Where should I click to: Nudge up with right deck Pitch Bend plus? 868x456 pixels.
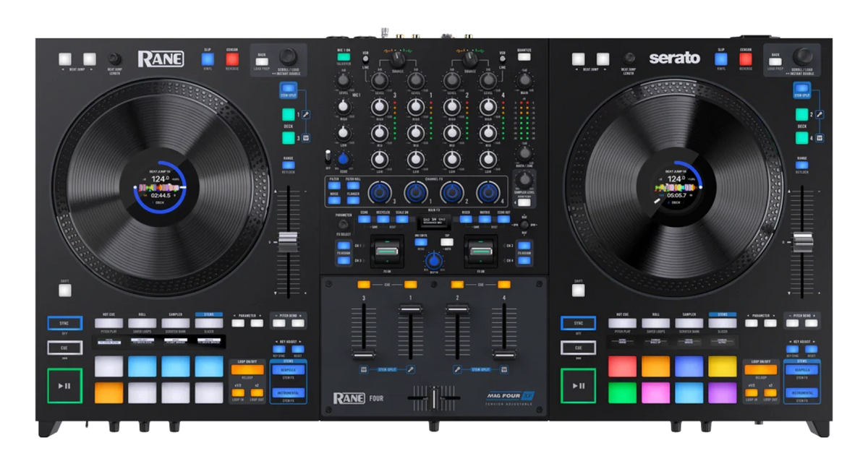coord(812,324)
